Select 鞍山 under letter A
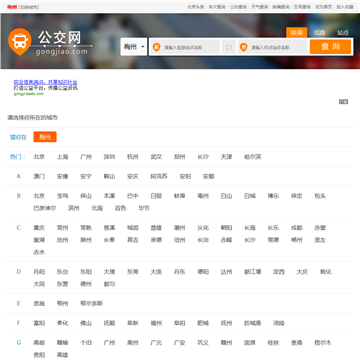The width and height of the screenshot is (360, 360). coord(109,176)
